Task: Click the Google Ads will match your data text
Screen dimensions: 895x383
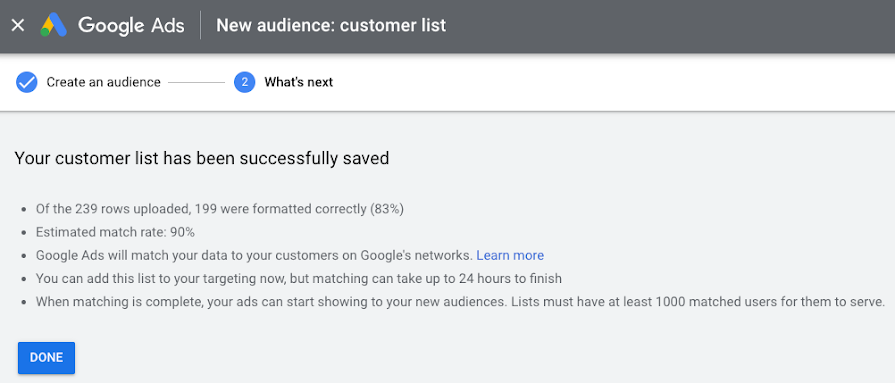Action: pos(254,255)
